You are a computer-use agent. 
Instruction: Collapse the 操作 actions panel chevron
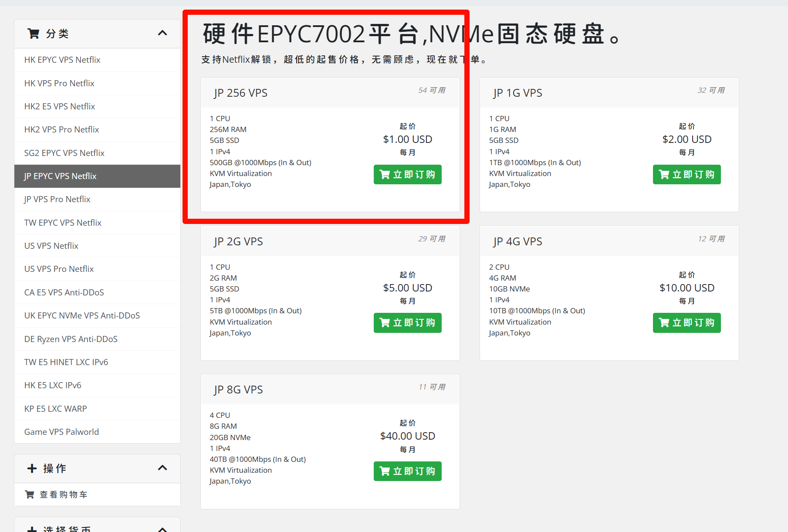(x=162, y=468)
